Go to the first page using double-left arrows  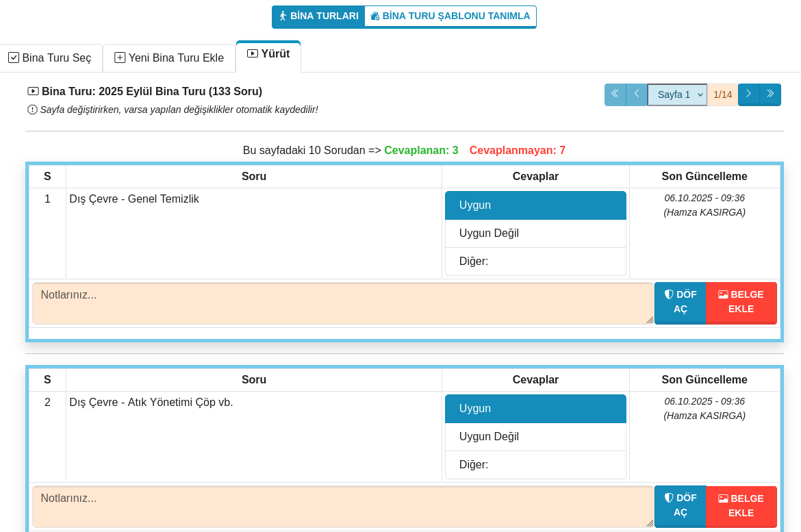pos(615,94)
